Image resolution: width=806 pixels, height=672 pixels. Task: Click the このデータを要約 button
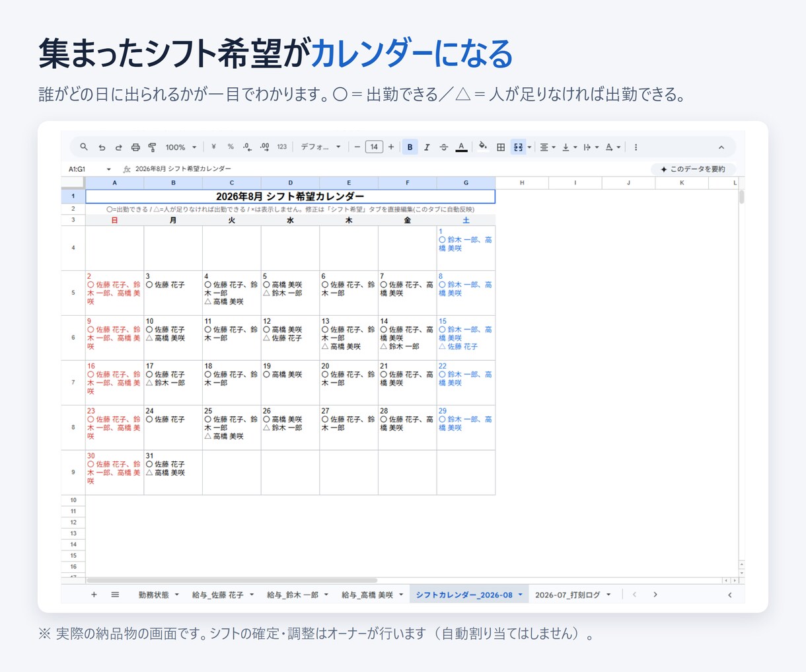[692, 169]
